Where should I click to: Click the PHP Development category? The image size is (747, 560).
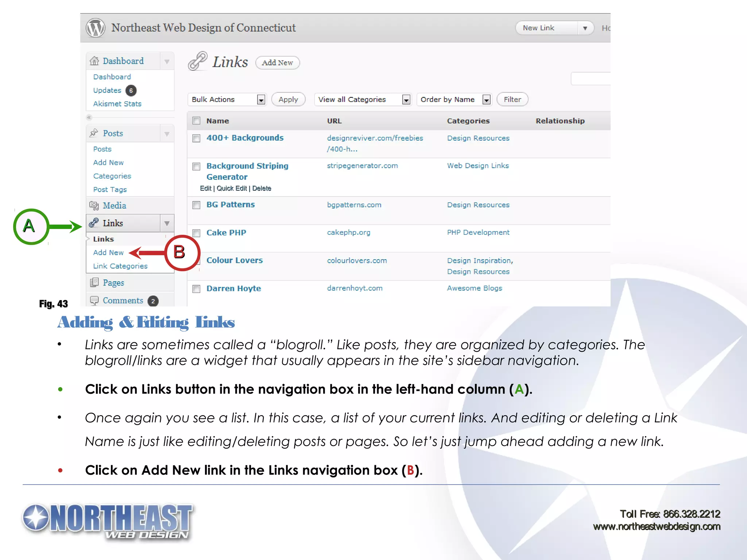pos(478,233)
